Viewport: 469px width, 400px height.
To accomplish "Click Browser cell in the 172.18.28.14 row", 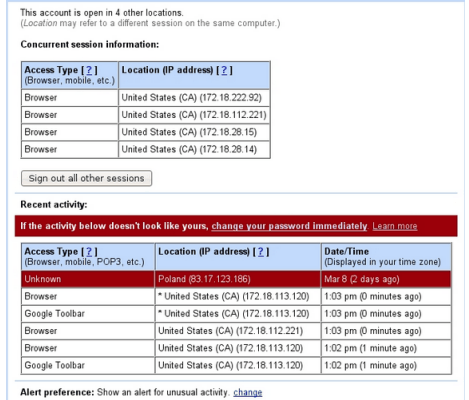I will [70, 149].
